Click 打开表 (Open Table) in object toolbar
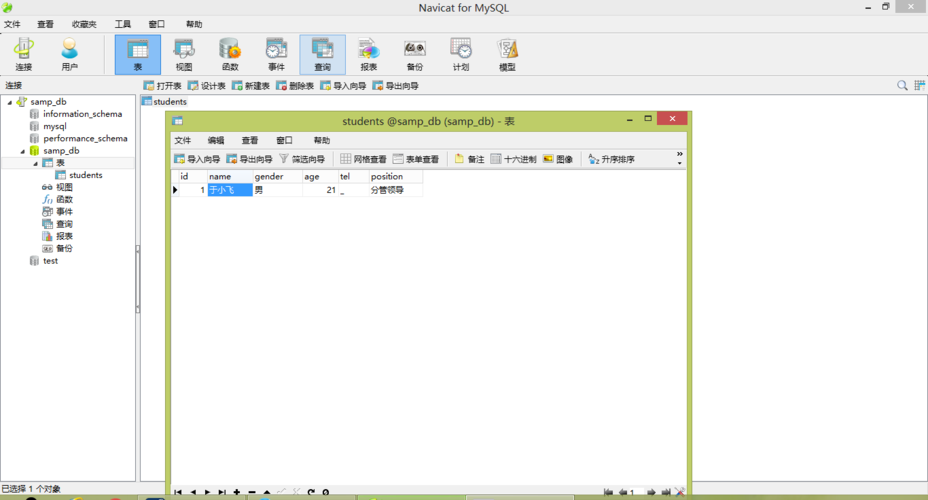Screen dimensions: 928x500 (162, 86)
